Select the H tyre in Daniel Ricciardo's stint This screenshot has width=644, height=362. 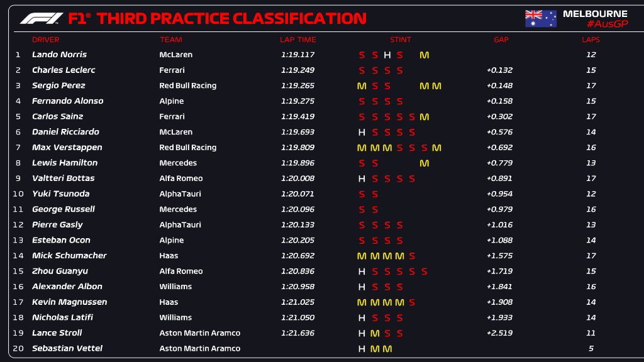[x=362, y=132]
